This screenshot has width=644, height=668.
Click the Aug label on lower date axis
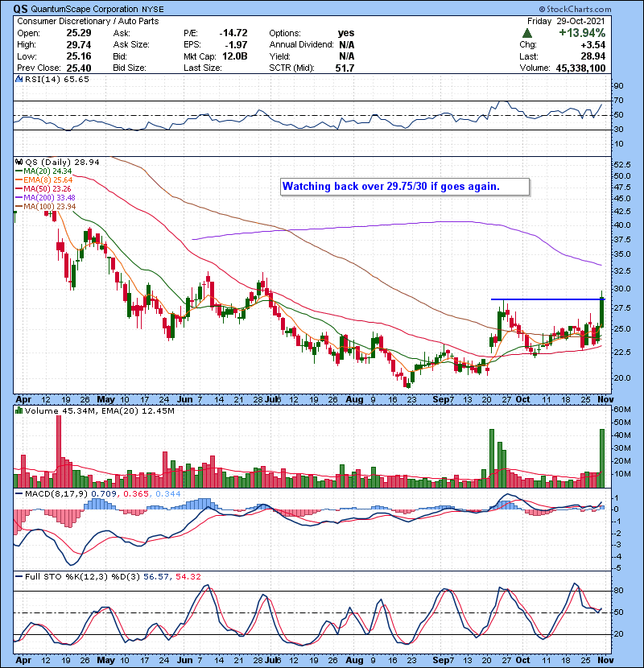(x=355, y=660)
